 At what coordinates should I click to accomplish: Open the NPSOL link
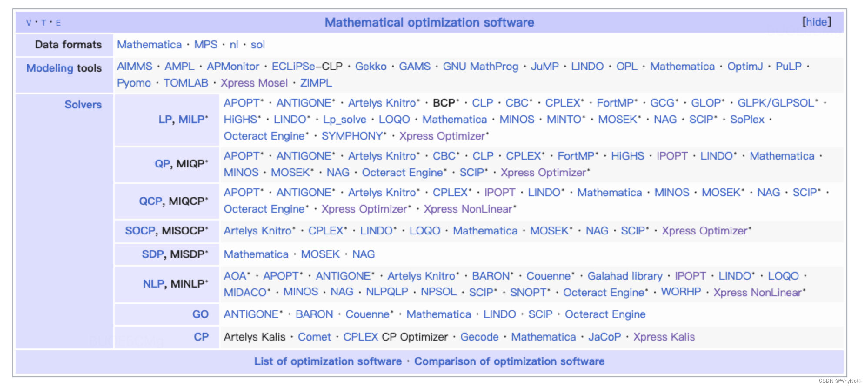pos(439,292)
